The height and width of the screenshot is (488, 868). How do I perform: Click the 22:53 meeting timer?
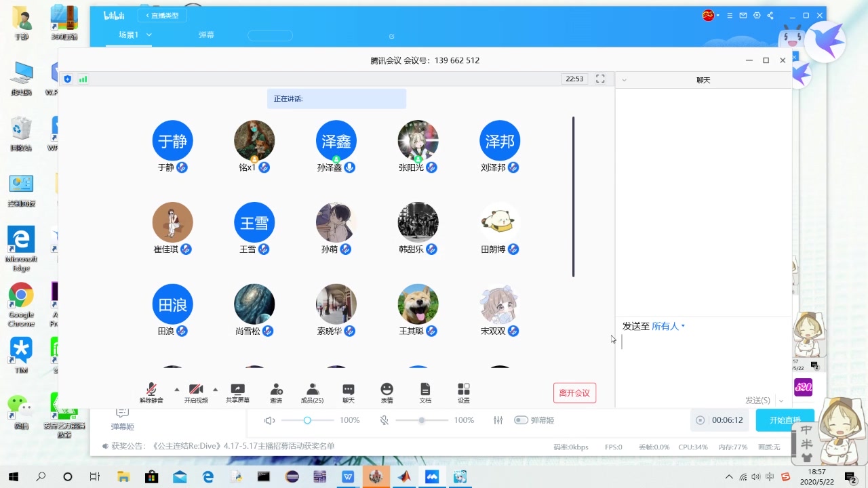[574, 79]
